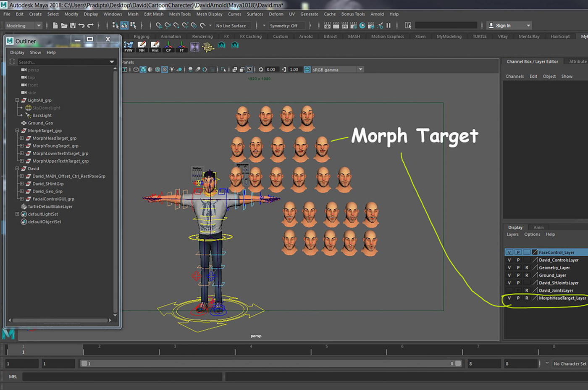588x390 pixels.
Task: Toggle wireframe display in viewport toolbar
Action: click(x=136, y=69)
